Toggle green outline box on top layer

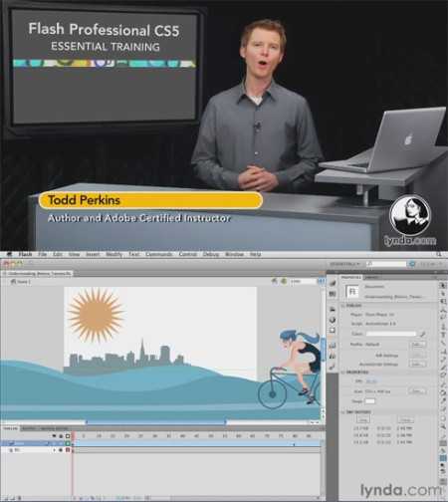[x=68, y=443]
